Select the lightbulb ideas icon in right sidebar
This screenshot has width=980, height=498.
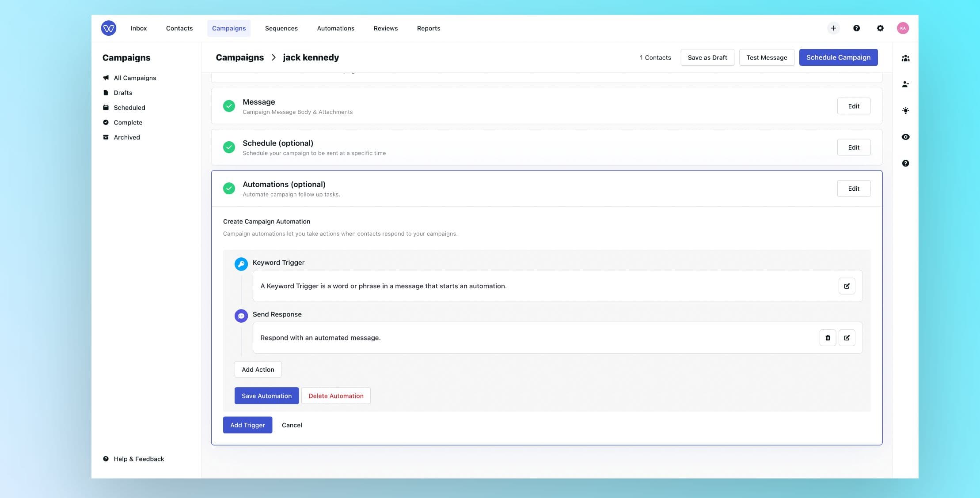pos(906,110)
